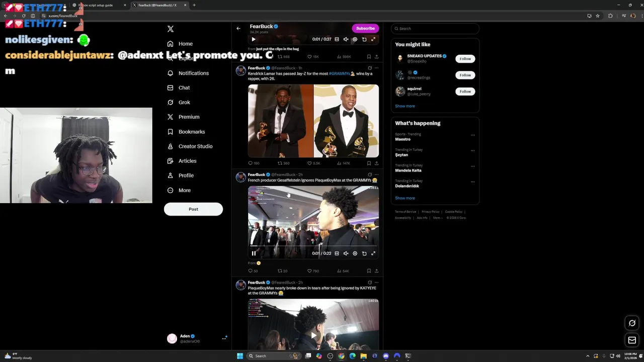Unmute the 0:27 video

(346, 39)
